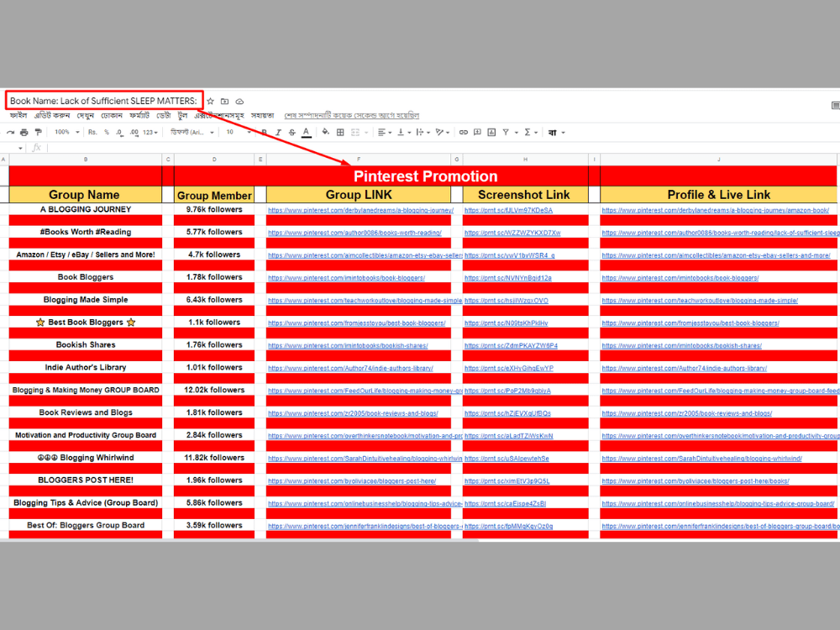Viewport: 840px width, 630px height.
Task: Select the Indie Author's Library cell
Action: tap(85, 367)
